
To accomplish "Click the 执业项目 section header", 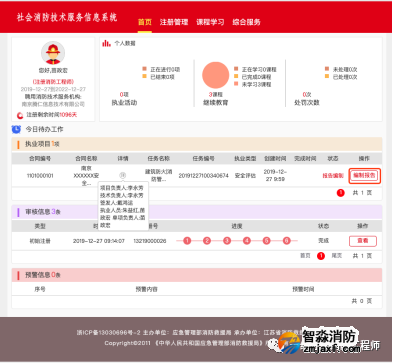I will coord(197,144).
